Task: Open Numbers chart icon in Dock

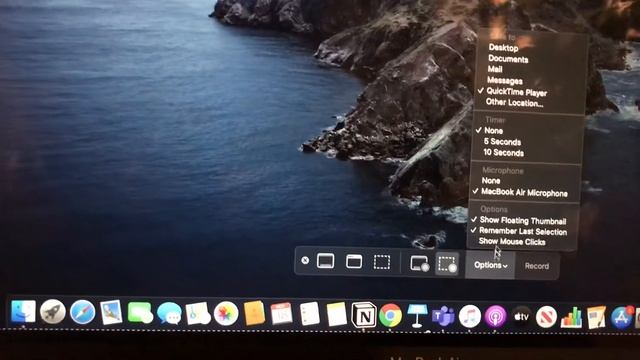Action: tap(571, 317)
